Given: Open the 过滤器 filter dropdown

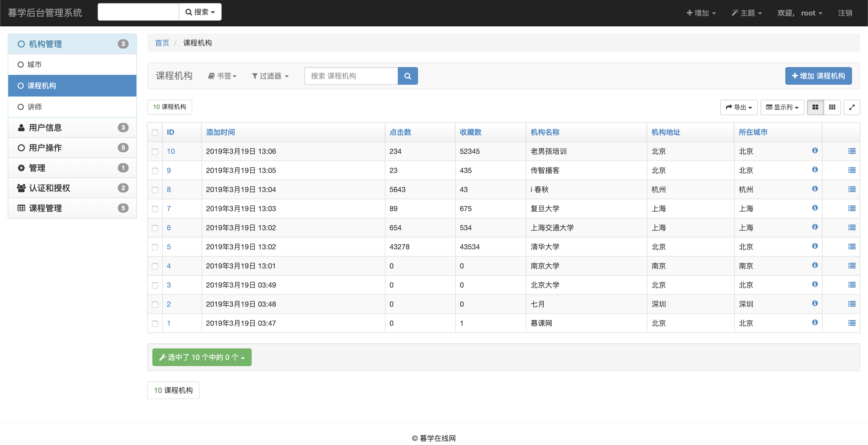Looking at the screenshot, I should (x=270, y=76).
